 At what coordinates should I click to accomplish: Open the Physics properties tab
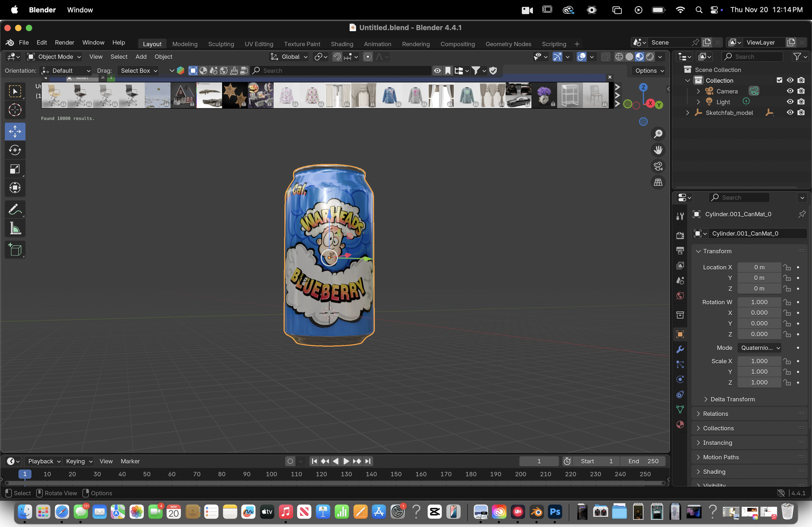680,379
